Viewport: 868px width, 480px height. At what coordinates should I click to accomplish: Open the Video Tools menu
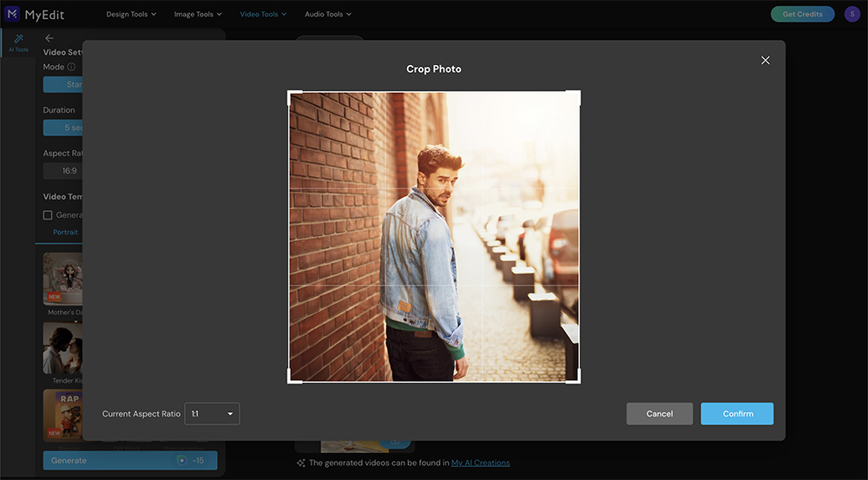263,15
